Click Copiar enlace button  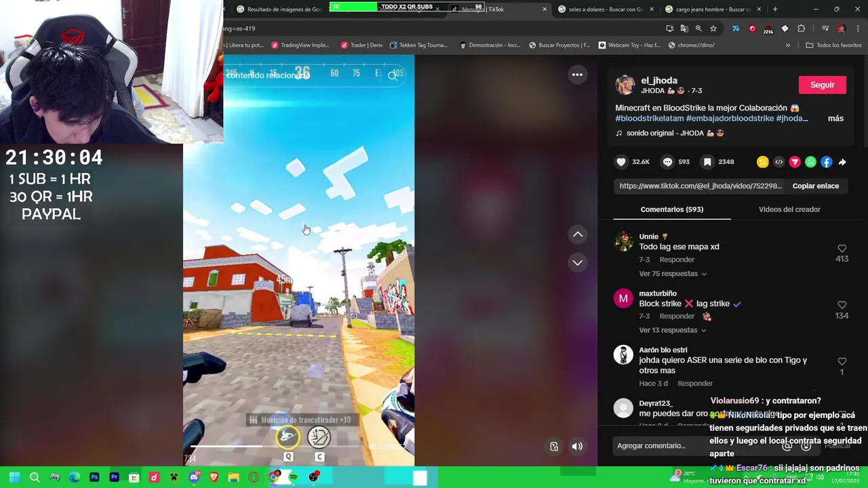pyautogui.click(x=816, y=186)
